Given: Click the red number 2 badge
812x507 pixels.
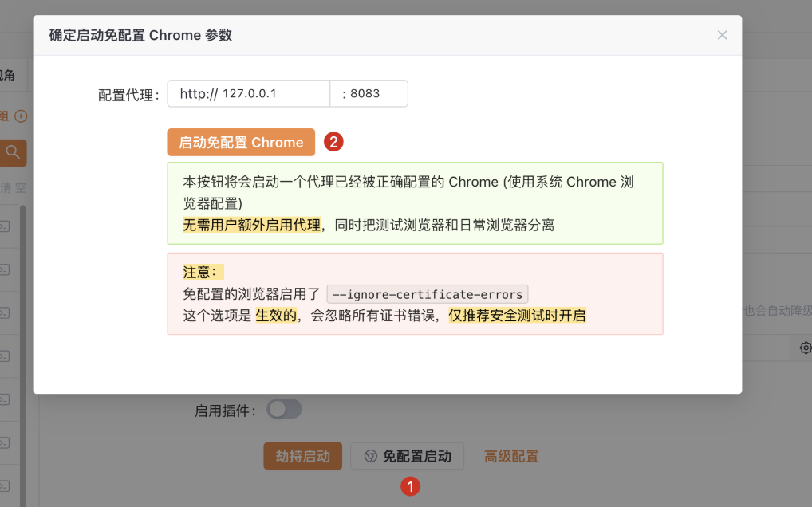Looking at the screenshot, I should [x=333, y=143].
